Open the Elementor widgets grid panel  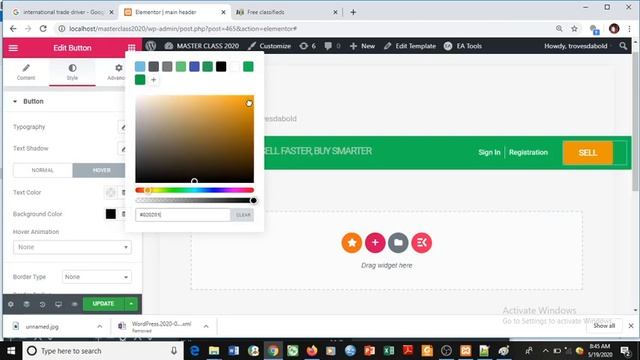tap(131, 48)
